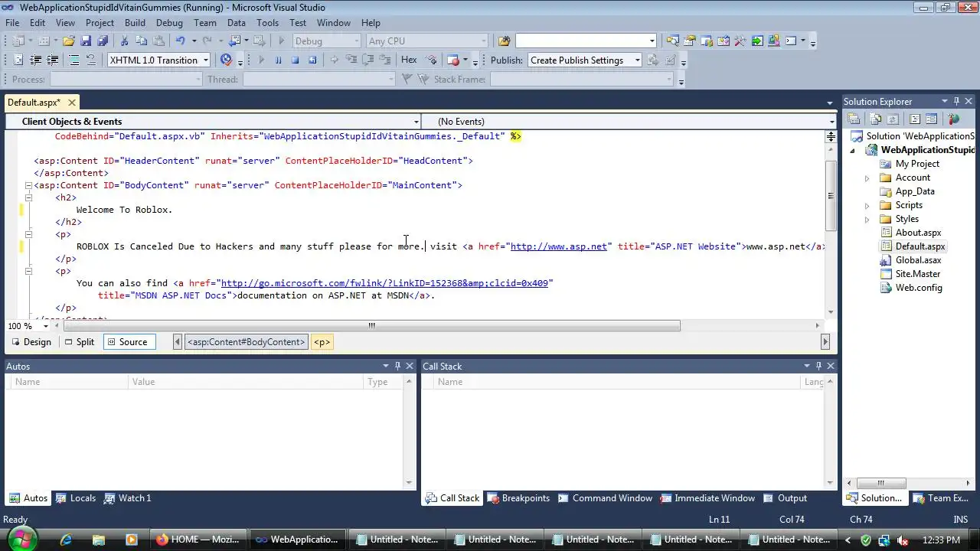Comment out selected lines icon
Image resolution: width=980 pixels, height=551 pixels.
coord(74,60)
